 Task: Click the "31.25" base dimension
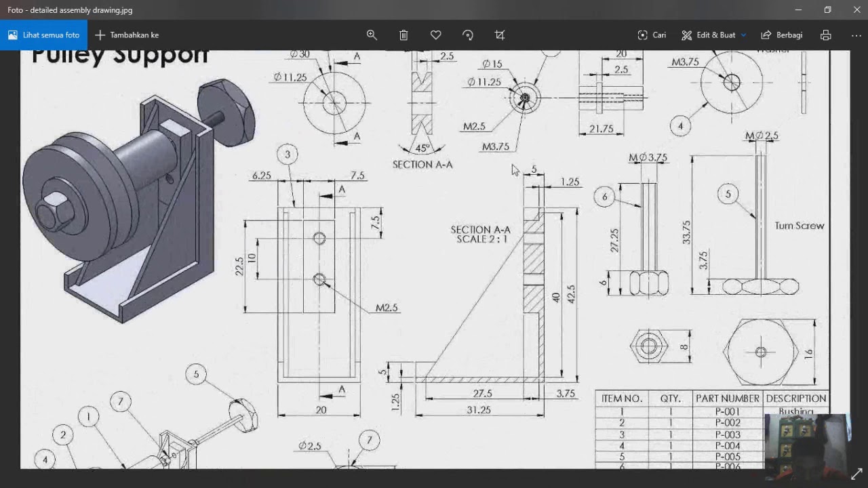pos(479,410)
